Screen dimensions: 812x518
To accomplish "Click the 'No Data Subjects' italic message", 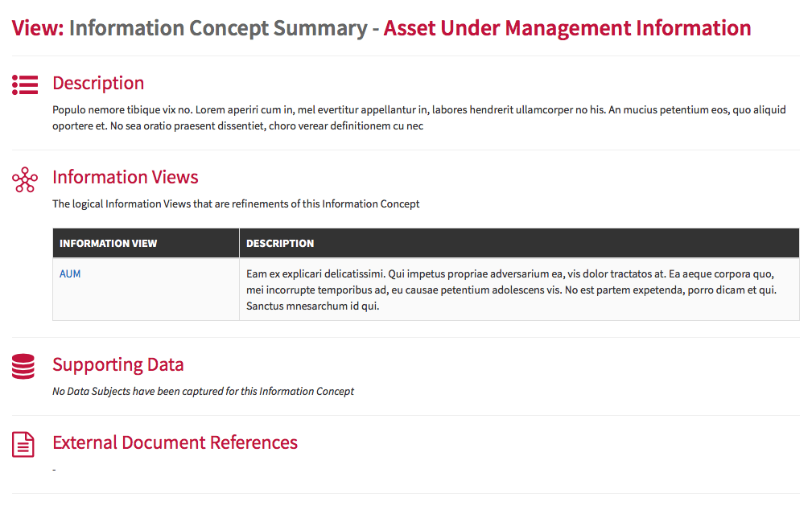I will [203, 391].
